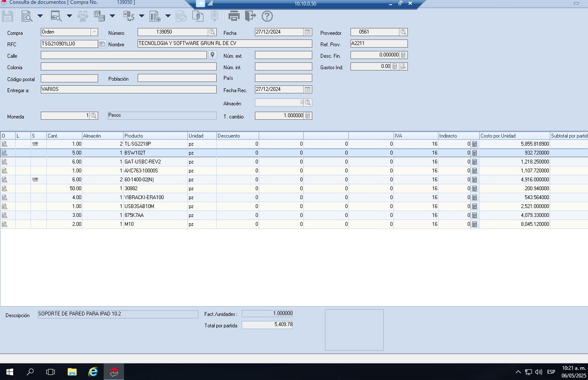Select product cell AXC763-10000S
This screenshot has width=588, height=380.
[x=155, y=171]
